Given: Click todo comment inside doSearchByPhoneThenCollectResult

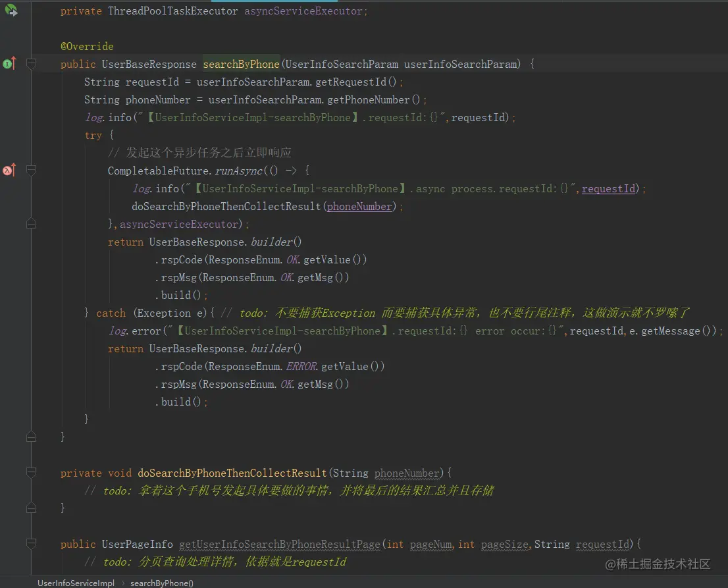Looking at the screenshot, I should 289,491.
